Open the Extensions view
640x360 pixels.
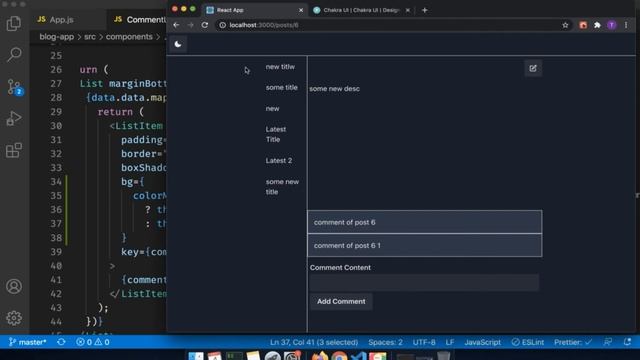pos(14,150)
